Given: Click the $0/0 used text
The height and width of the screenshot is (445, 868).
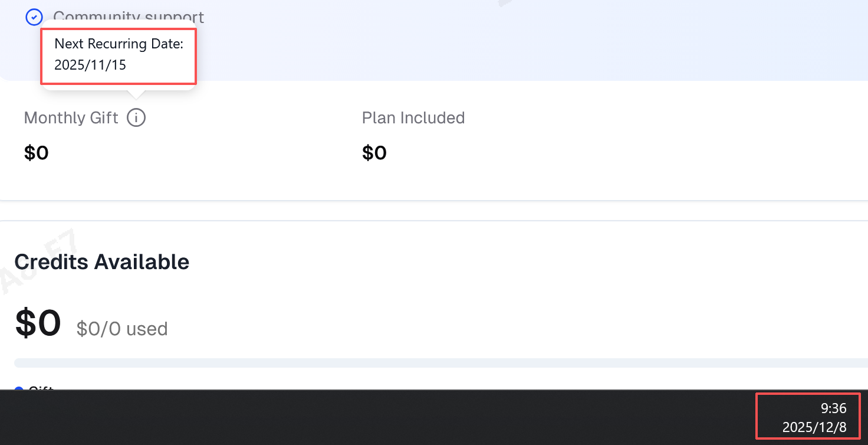Looking at the screenshot, I should pyautogui.click(x=122, y=329).
